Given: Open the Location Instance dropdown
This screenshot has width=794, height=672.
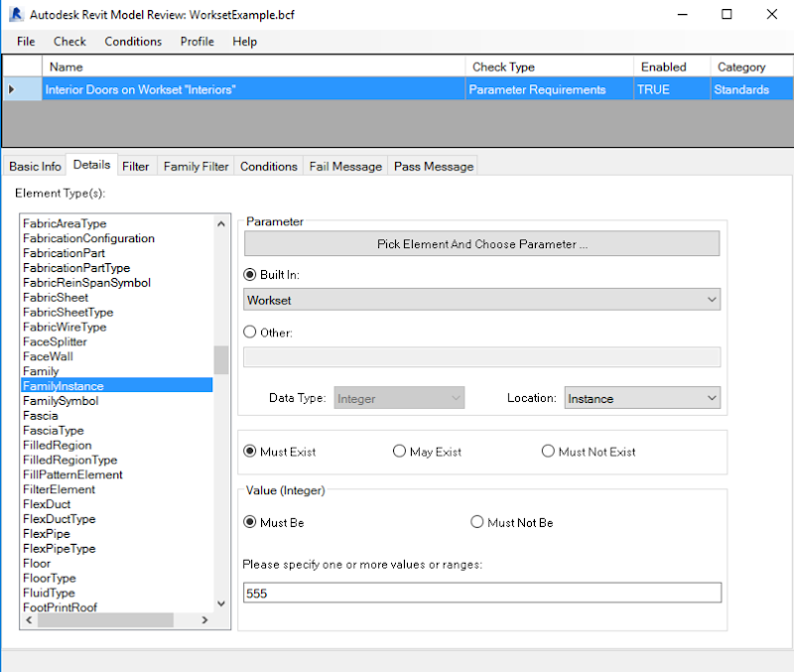Looking at the screenshot, I should (x=642, y=399).
